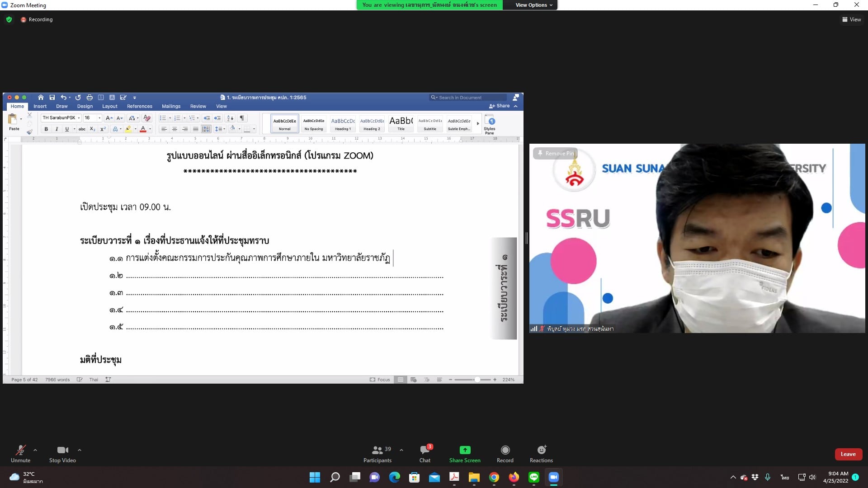Expand video options arrow beside Stop Video
This screenshot has width=868, height=488.
[80, 450]
